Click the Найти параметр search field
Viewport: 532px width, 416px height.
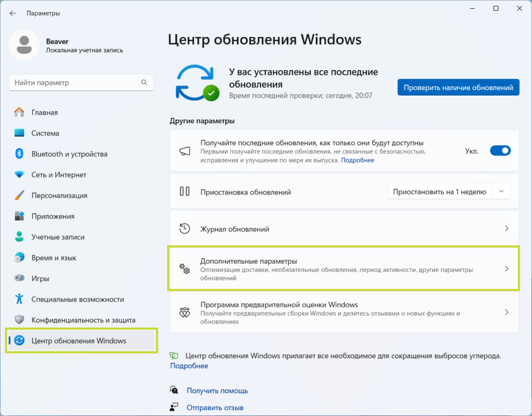coord(81,83)
